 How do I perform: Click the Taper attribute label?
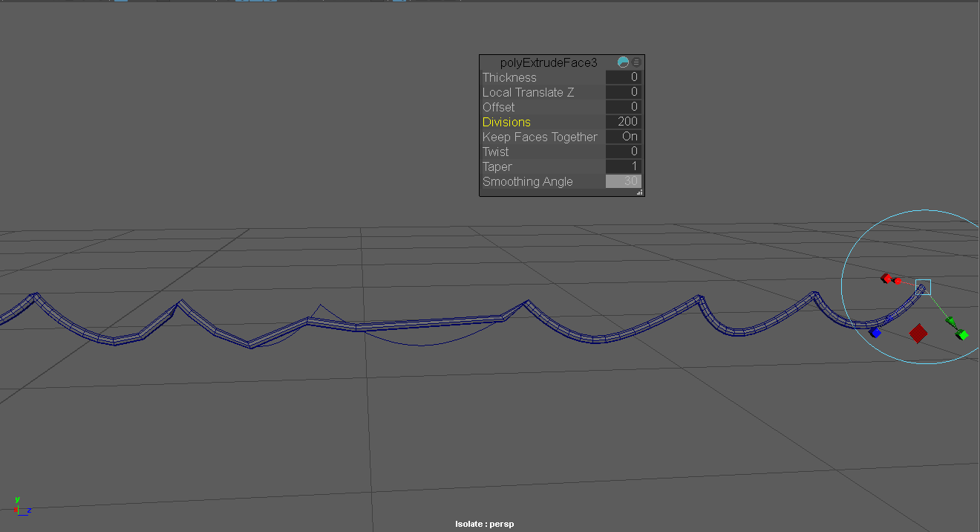pyautogui.click(x=497, y=166)
